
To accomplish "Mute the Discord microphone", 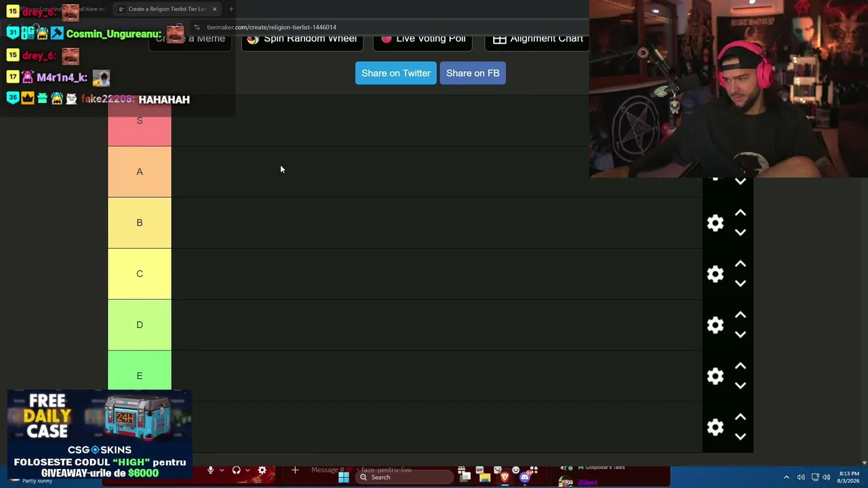I will point(210,470).
